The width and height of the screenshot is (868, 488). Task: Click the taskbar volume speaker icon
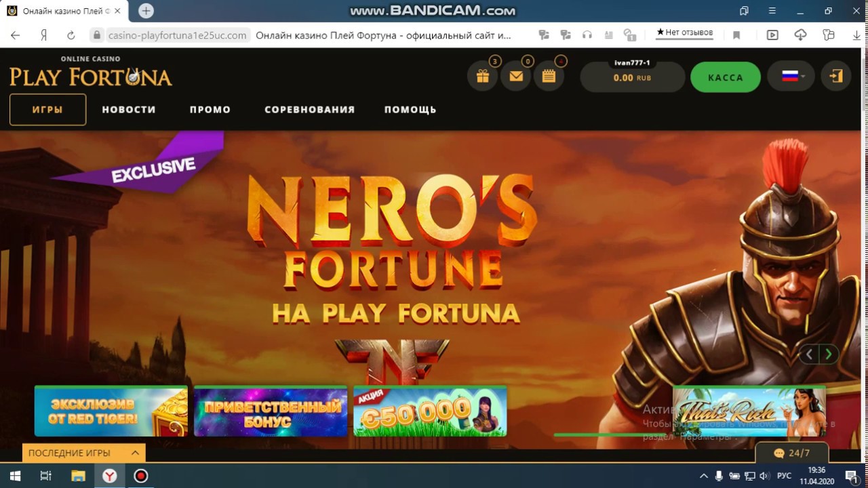[765, 476]
